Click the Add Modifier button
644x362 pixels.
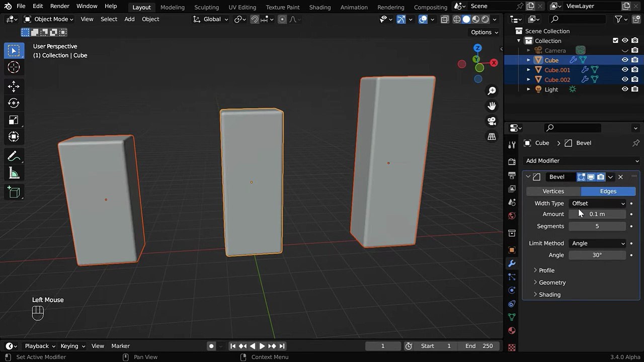[581, 161]
